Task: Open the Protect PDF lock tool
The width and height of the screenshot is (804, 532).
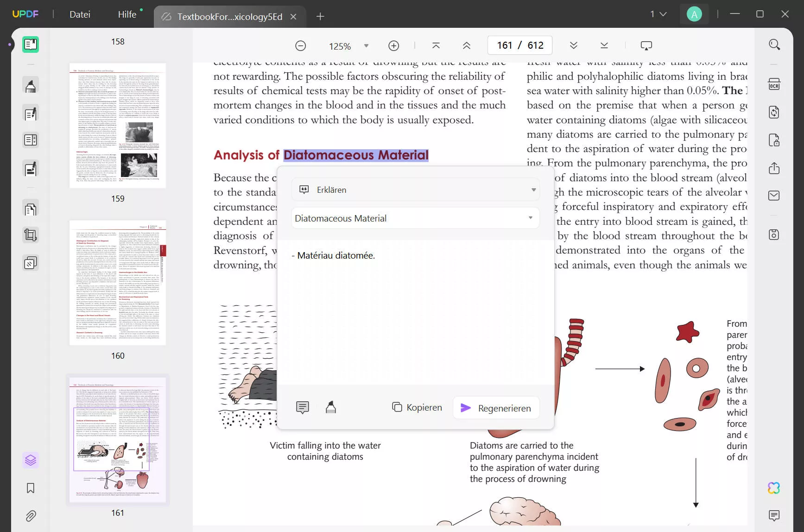Action: click(774, 140)
